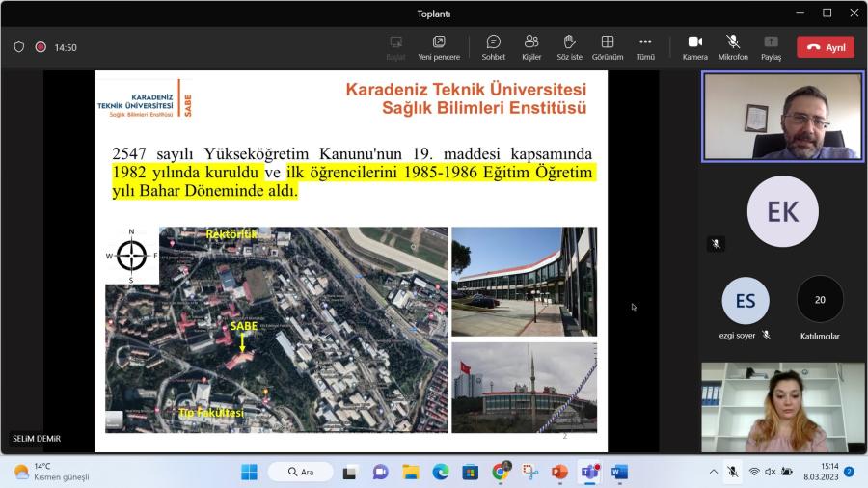Launch Microsoft Edge from taskbar
Screen dimensions: 868x488
441,472
